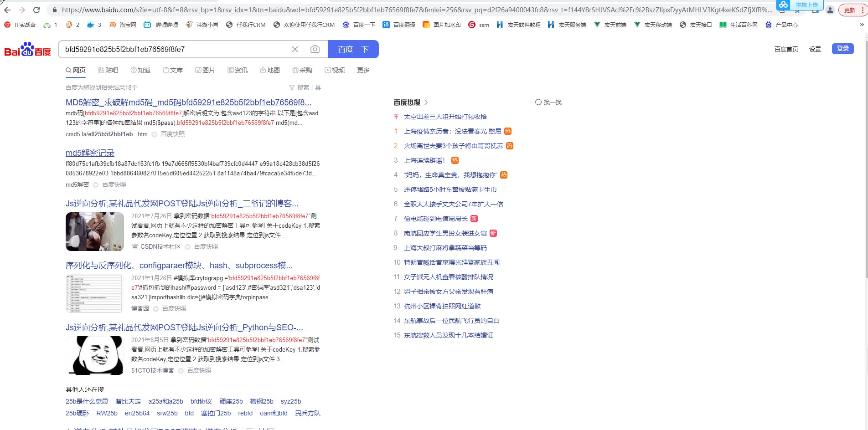This screenshot has width=868, height=430.
Task: Click the 拖拽上传 cloud upload extension
Action: (x=800, y=5)
